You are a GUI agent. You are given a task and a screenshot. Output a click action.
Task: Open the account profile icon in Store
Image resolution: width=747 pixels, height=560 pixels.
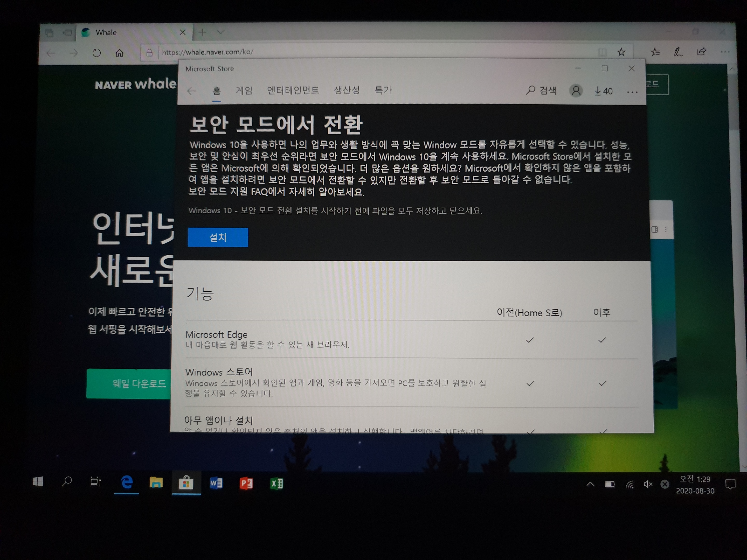coord(576,91)
